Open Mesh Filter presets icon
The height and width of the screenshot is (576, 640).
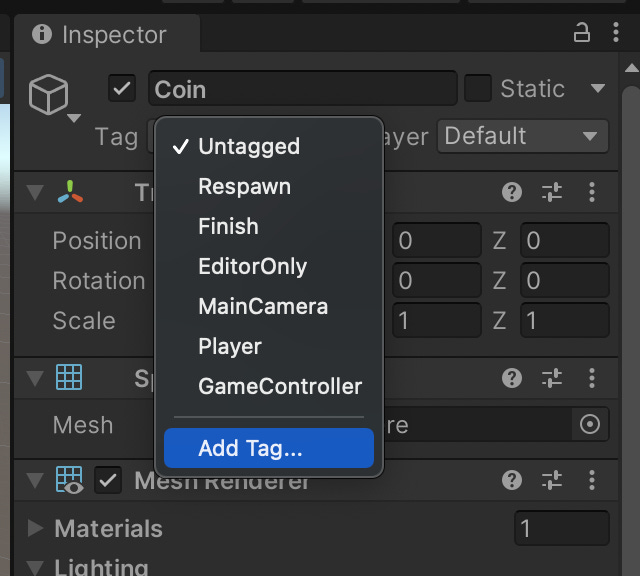pyautogui.click(x=552, y=378)
